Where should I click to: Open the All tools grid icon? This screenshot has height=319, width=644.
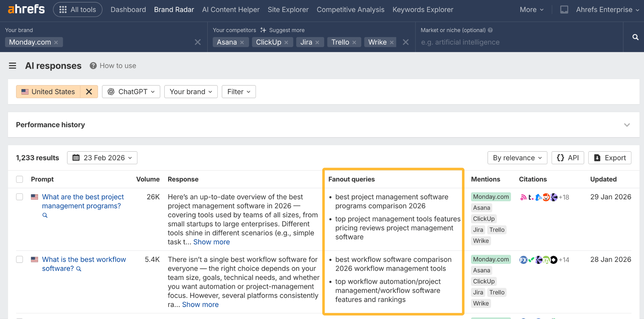[x=63, y=9]
